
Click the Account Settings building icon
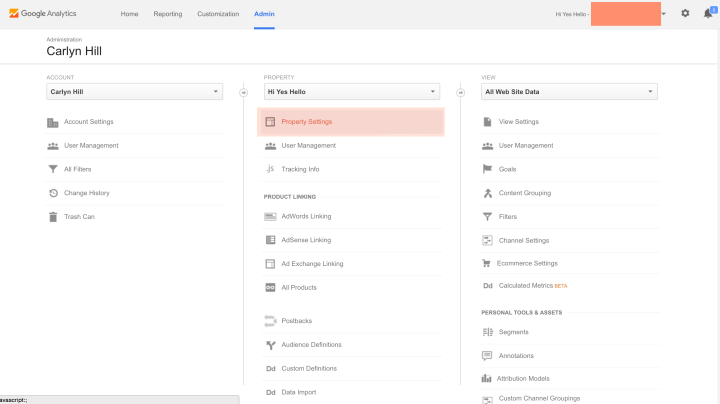tap(53, 122)
